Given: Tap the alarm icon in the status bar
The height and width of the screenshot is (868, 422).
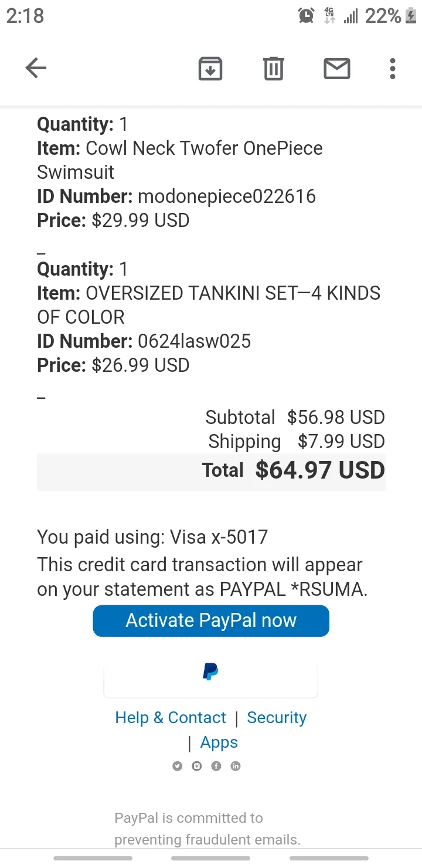Looking at the screenshot, I should pos(306,16).
